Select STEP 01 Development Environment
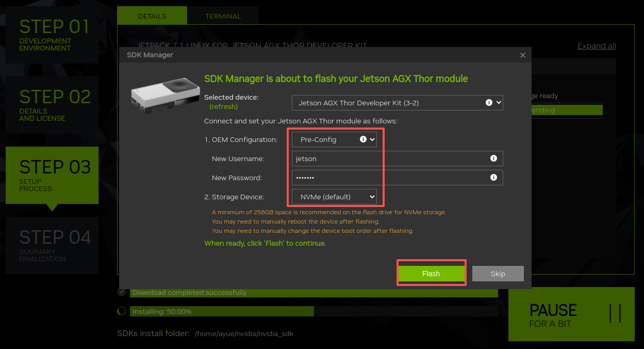Viewport: 644px width, 349px height. [x=52, y=35]
